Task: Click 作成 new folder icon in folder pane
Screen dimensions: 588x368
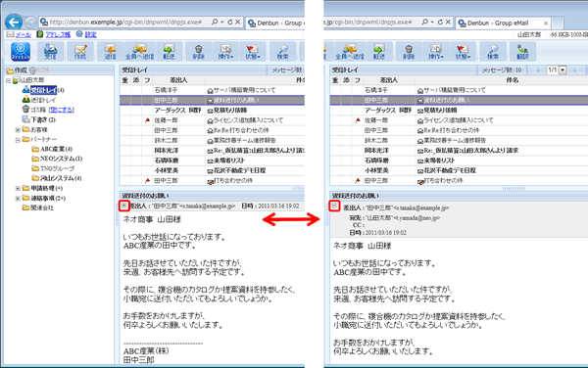Action: [17, 70]
